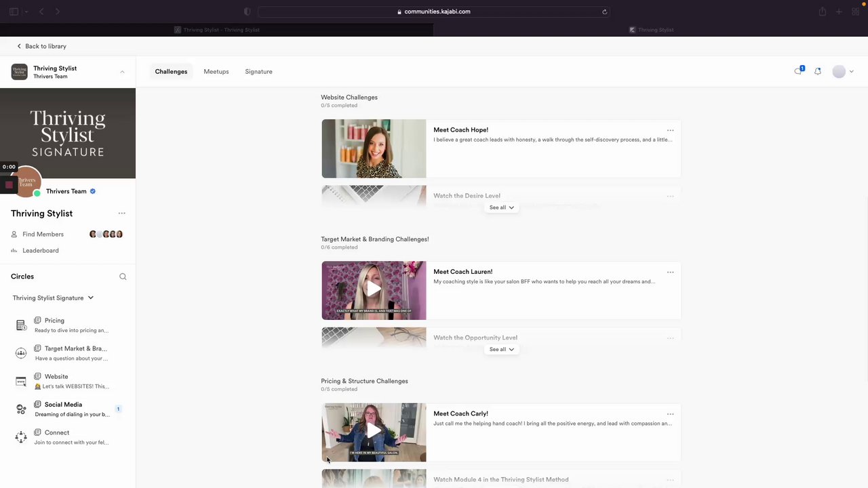This screenshot has width=868, height=488.
Task: Open the notifications bell
Action: 818,71
